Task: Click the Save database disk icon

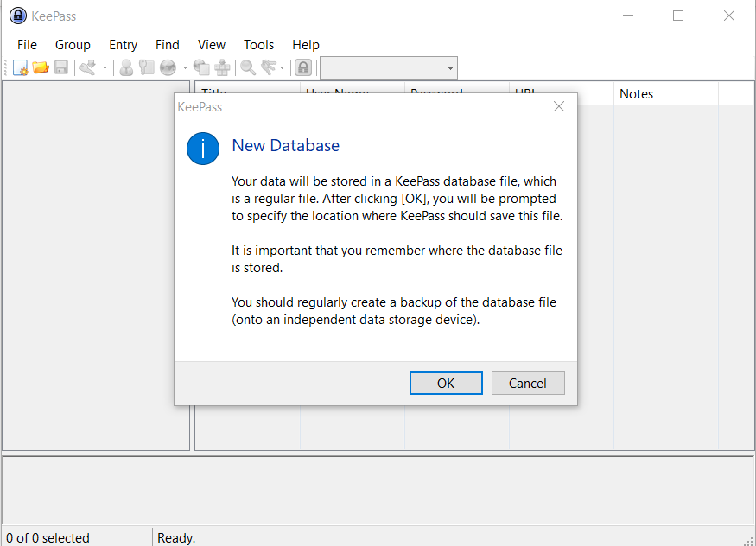Action: click(x=60, y=67)
